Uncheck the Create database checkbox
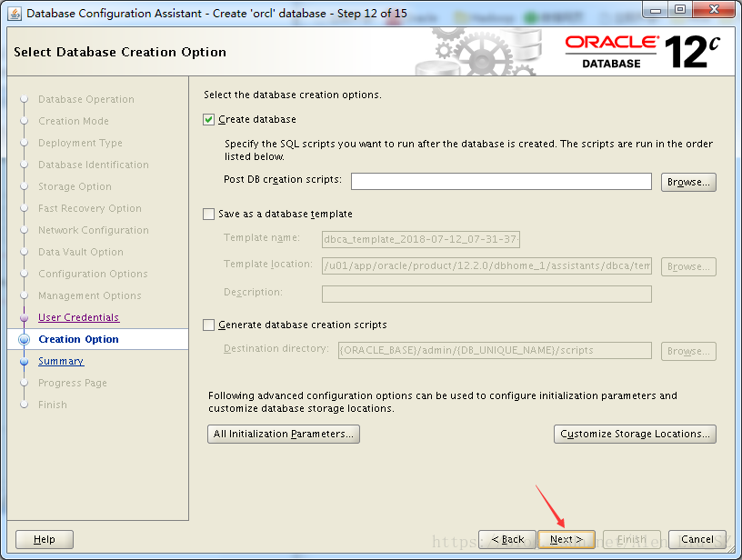The image size is (742, 560). click(209, 120)
